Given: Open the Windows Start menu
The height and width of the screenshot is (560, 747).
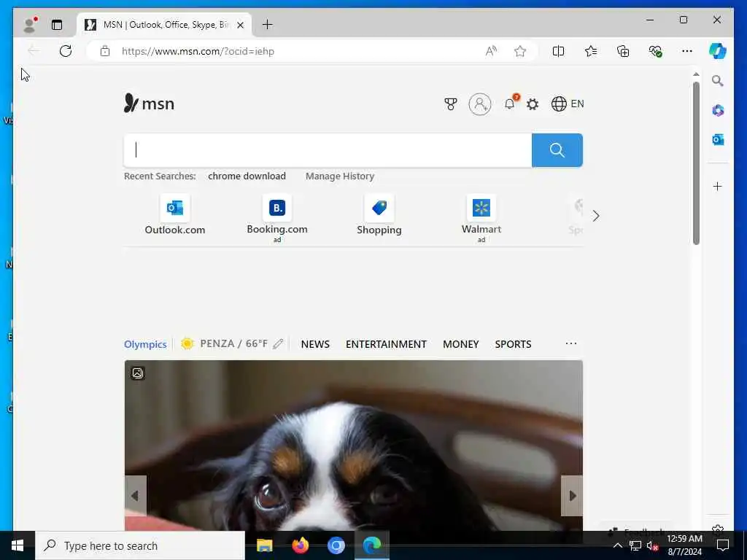Looking at the screenshot, I should point(18,545).
